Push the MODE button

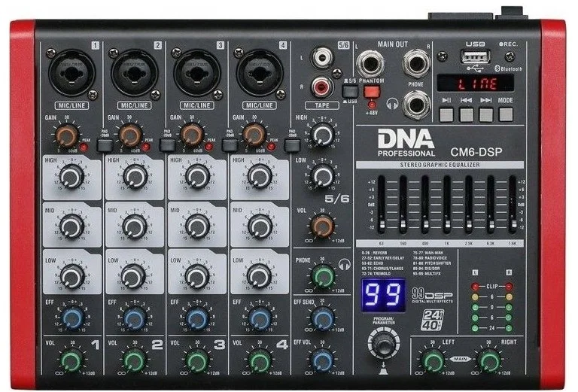506,114
